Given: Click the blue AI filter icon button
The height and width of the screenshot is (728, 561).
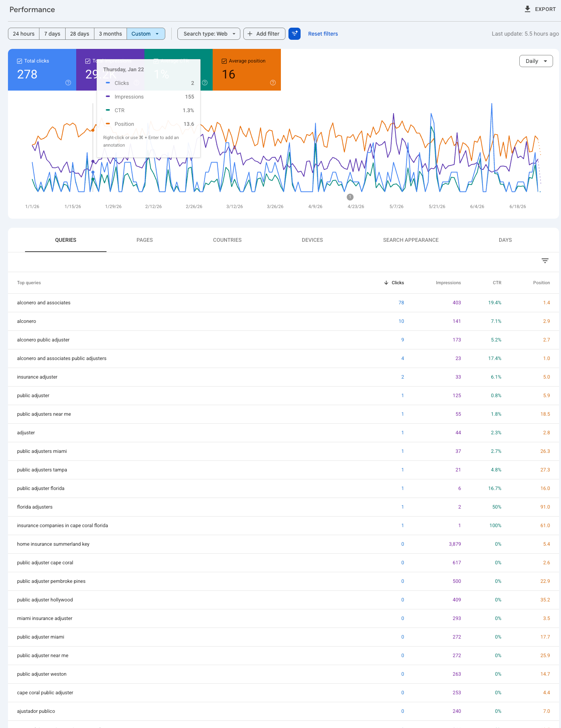Looking at the screenshot, I should pyautogui.click(x=295, y=34).
